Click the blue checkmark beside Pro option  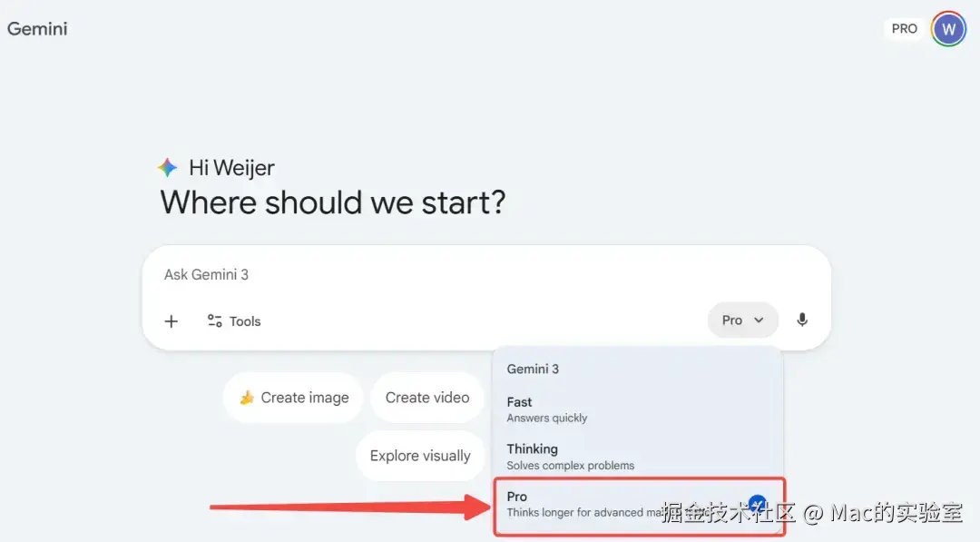point(757,504)
